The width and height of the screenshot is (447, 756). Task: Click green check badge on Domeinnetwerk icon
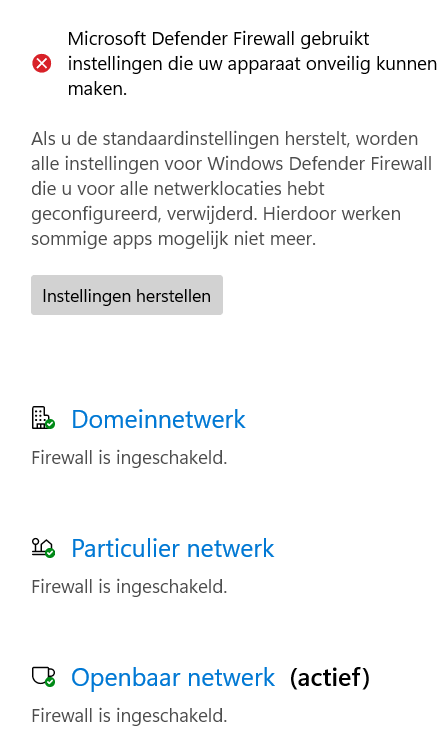click(x=50, y=424)
